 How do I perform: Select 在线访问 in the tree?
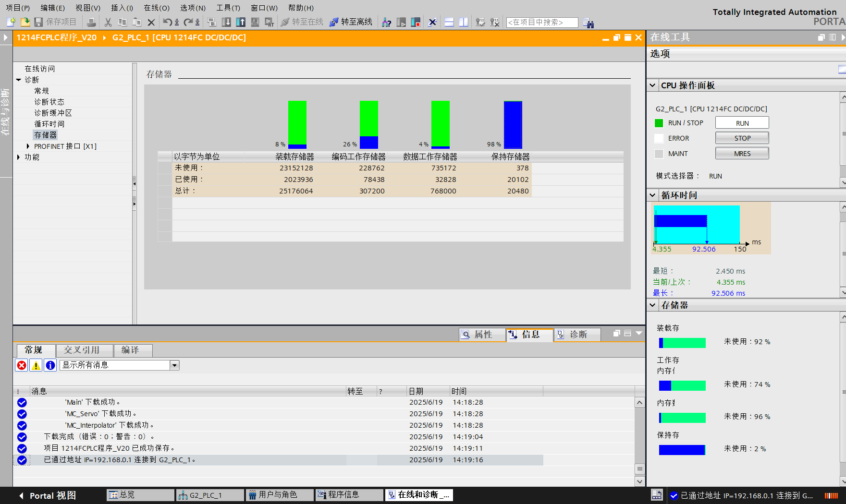click(x=40, y=69)
